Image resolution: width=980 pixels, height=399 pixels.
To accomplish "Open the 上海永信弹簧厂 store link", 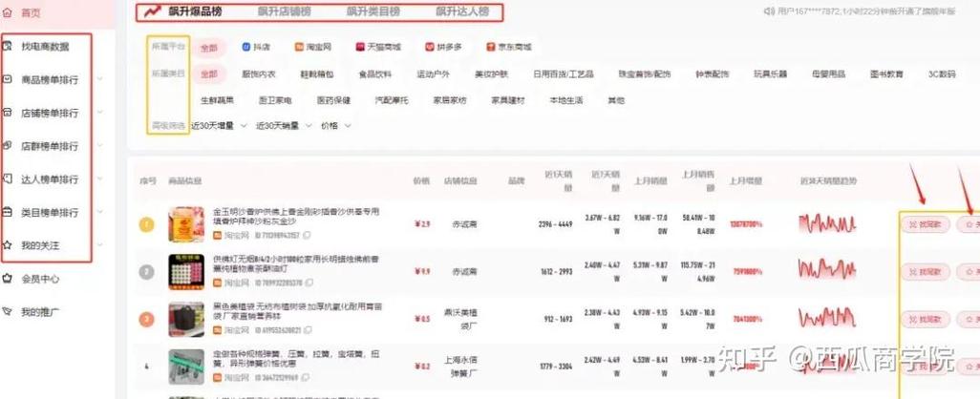I will 460,366.
